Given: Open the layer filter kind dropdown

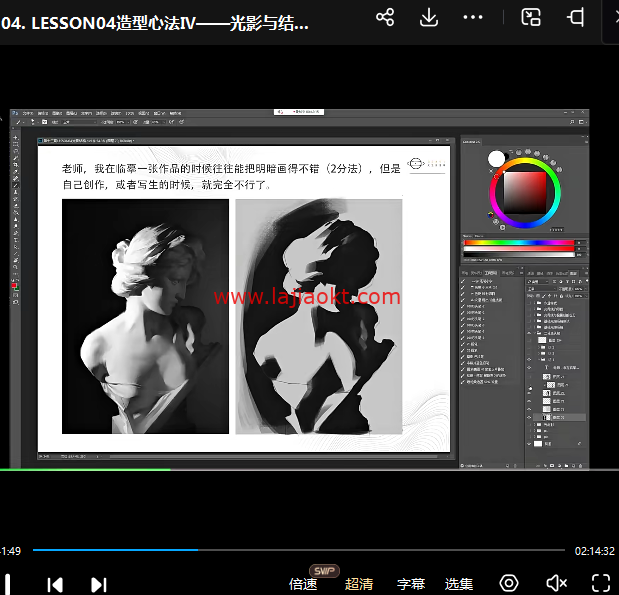Looking at the screenshot, I should (537, 282).
